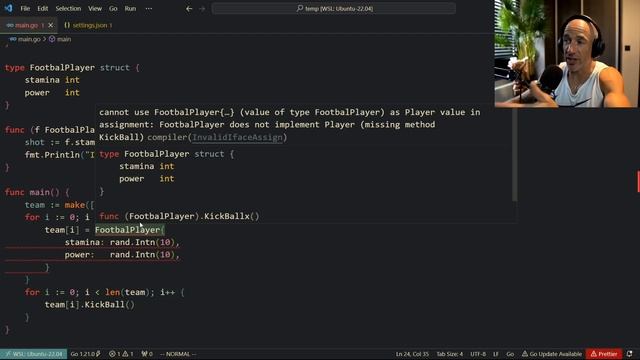Click the VS Code logo icon
This screenshot has height=360, width=640.
(x=8, y=8)
